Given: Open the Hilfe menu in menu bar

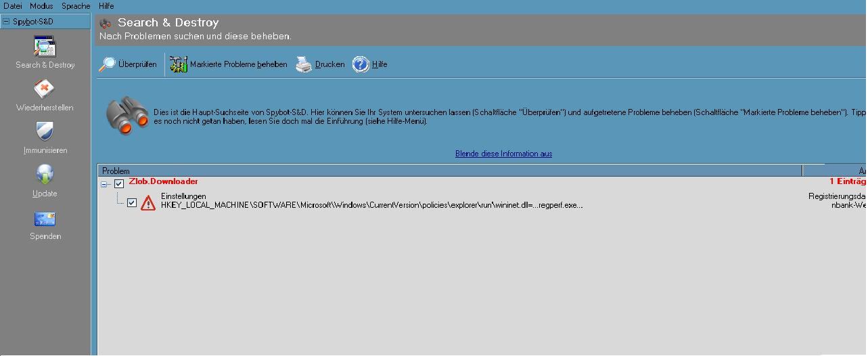Looking at the screenshot, I should click(x=106, y=6).
